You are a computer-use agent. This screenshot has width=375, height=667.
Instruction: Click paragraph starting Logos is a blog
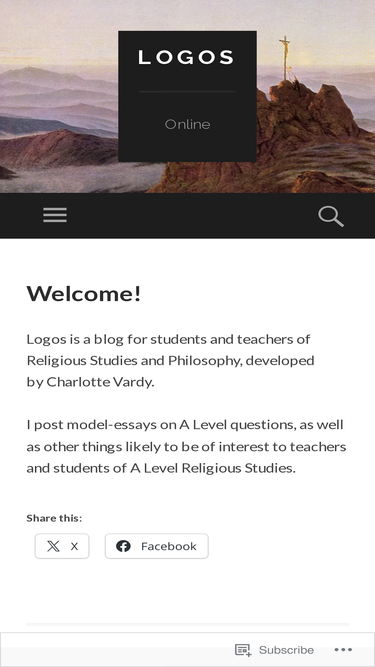click(170, 361)
